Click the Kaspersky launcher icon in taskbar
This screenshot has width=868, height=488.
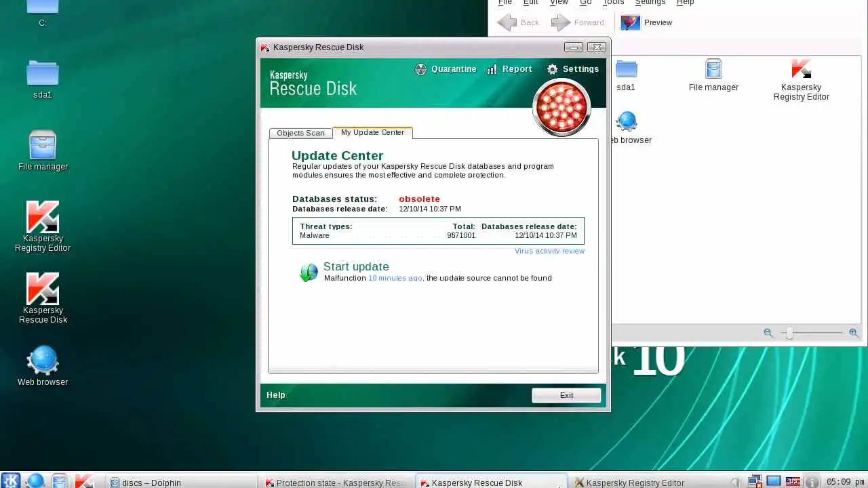pyautogui.click(x=84, y=481)
